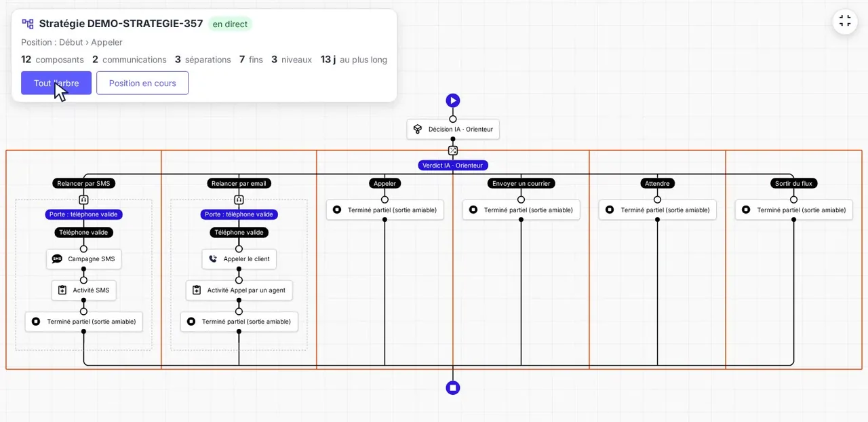Screen dimensions: 868x422
Task: Click the phone icon in Appeler le client
Action: pos(213,258)
